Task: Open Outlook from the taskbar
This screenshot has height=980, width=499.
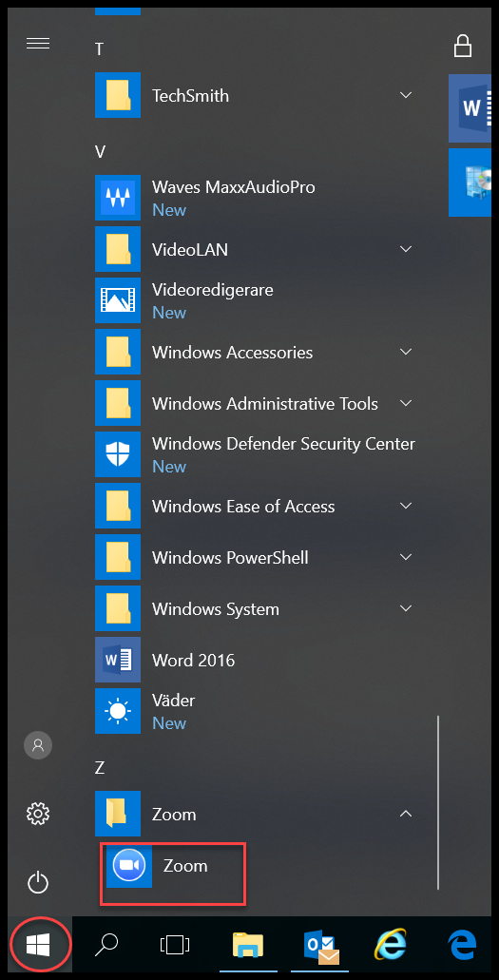Action: coord(321,946)
